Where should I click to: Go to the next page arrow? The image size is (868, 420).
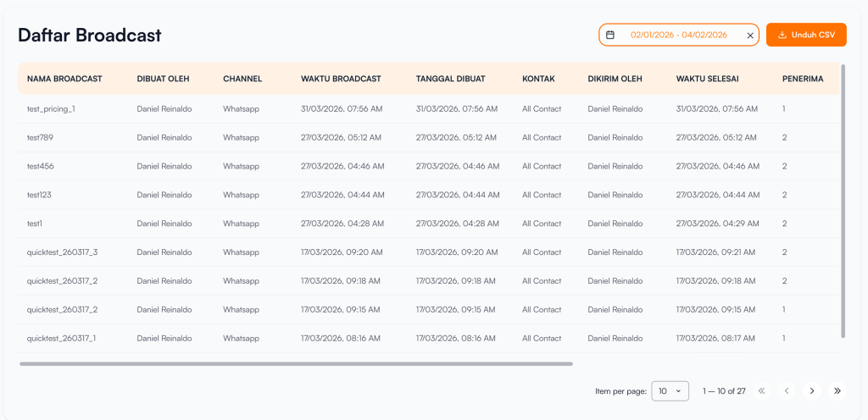(x=812, y=391)
